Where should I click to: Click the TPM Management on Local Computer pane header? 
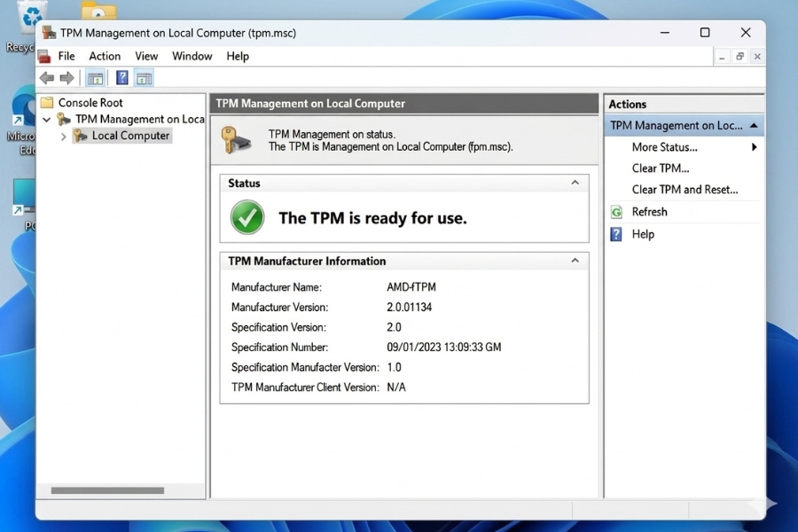coord(404,104)
